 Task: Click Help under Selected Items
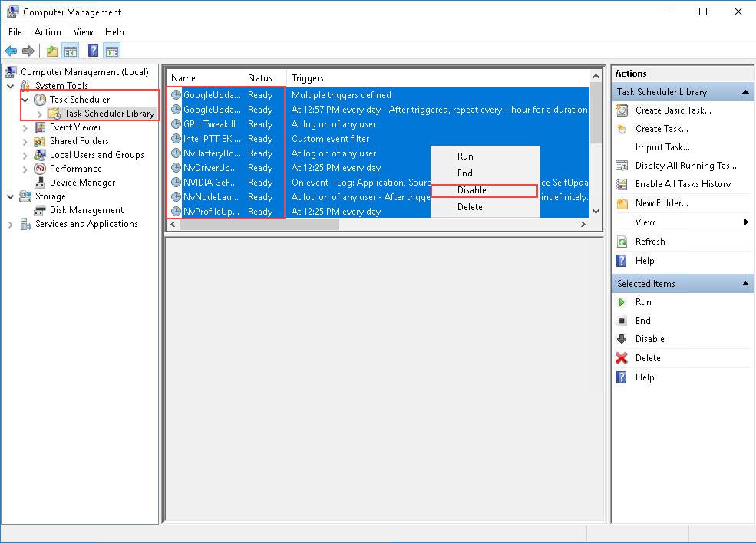pos(645,377)
